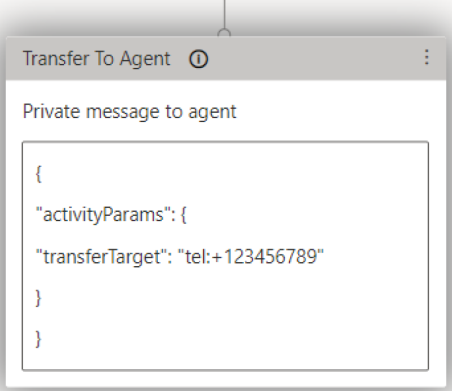The height and width of the screenshot is (391, 452).
Task: Select the connector circle atop the node
Action: click(224, 33)
